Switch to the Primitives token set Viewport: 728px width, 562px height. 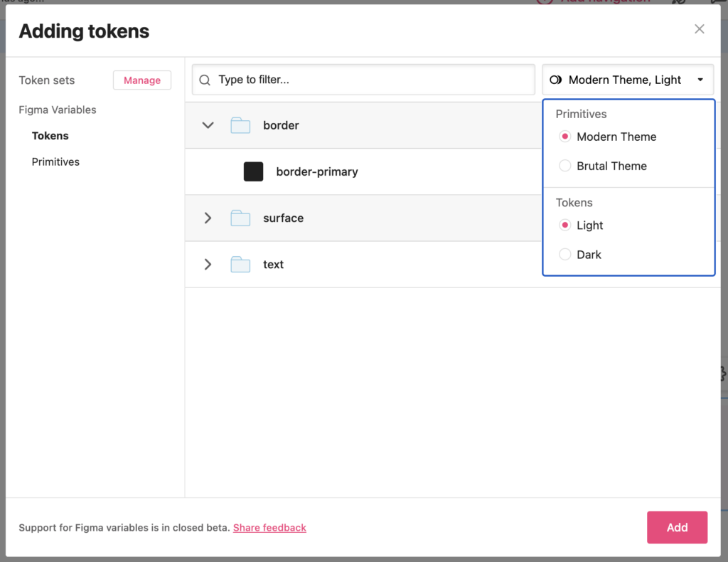click(55, 162)
